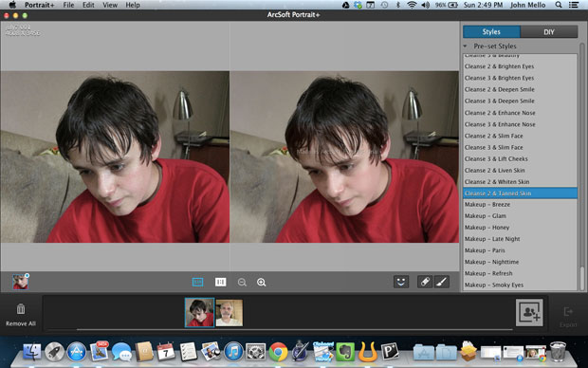Apply Cleanse 3 & Slim Face style

(x=520, y=147)
